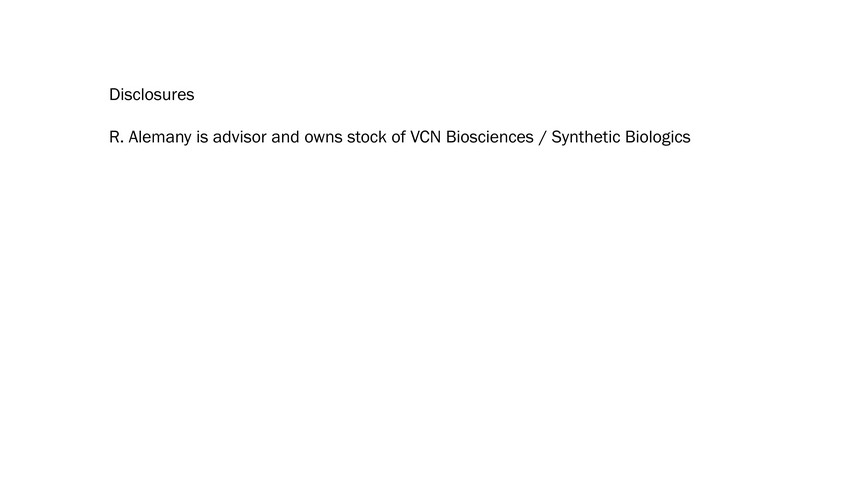Viewport: 850px width, 478px height.
Task: Click the final letter s of Disclosures
Action: tap(190, 95)
